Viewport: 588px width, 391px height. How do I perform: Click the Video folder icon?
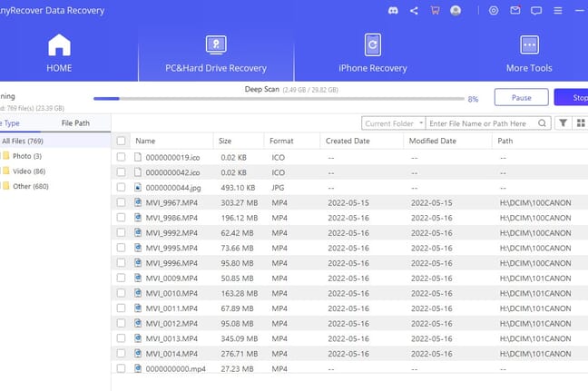[x=6, y=171]
